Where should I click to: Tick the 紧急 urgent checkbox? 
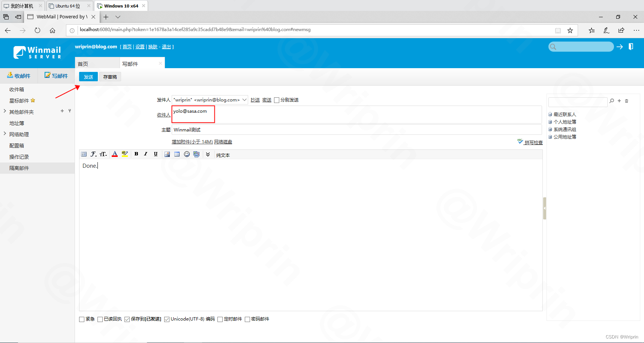point(82,319)
